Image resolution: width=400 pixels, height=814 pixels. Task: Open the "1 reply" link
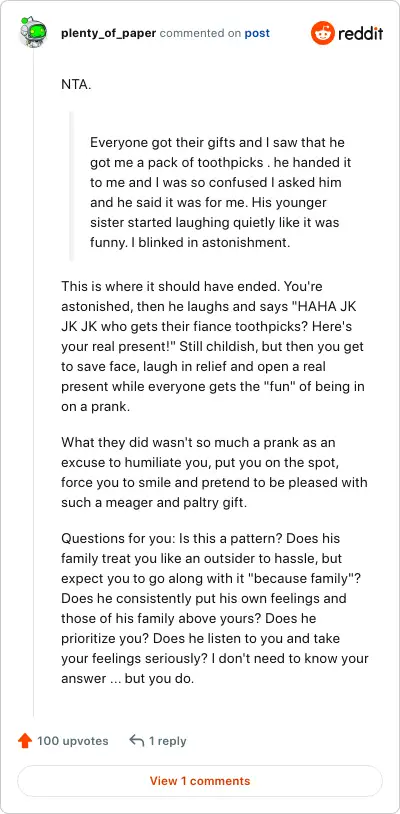[x=168, y=741]
